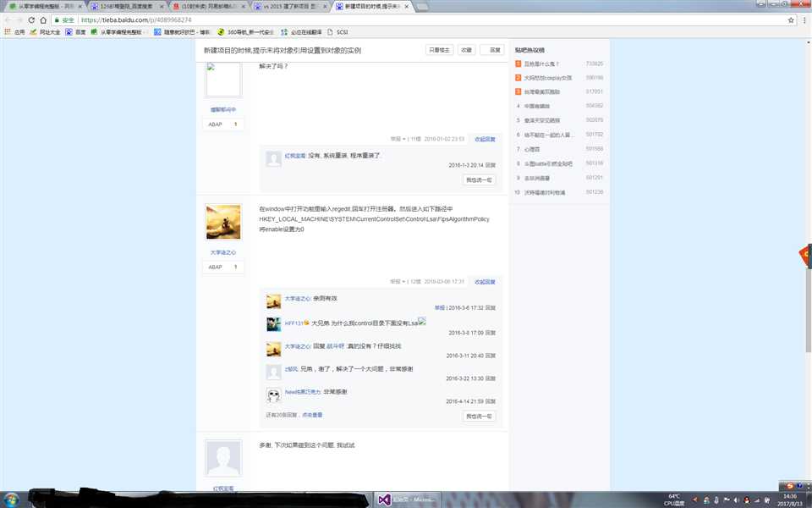812x508 pixels.
Task: Open the HFF131 reply avatar
Action: [x=273, y=324]
